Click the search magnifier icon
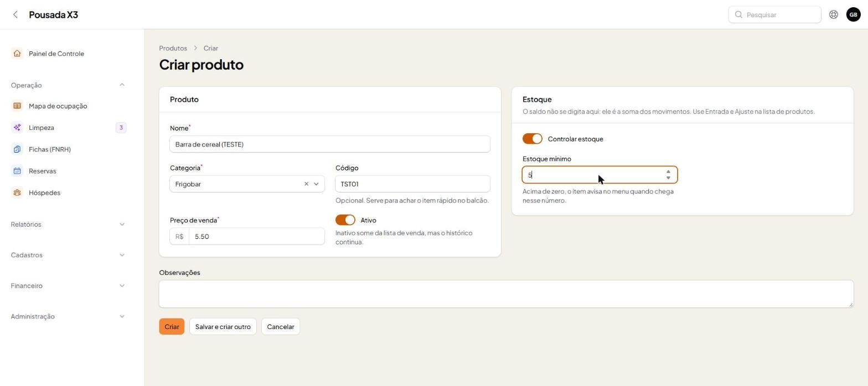 [x=738, y=15]
